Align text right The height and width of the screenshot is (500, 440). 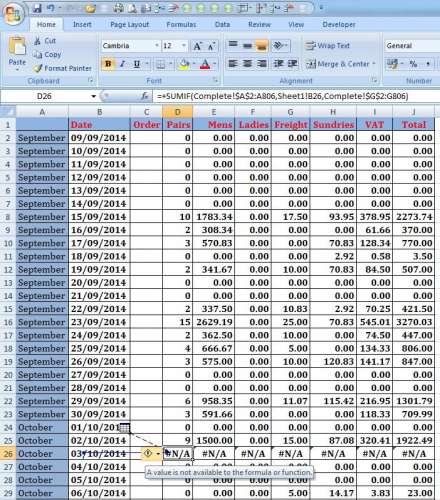click(262, 63)
